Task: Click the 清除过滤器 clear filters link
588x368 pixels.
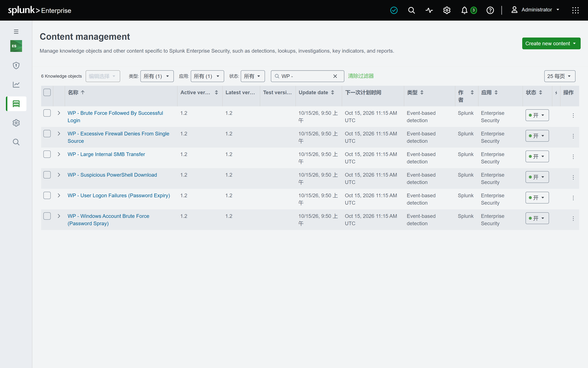Action: coord(361,76)
